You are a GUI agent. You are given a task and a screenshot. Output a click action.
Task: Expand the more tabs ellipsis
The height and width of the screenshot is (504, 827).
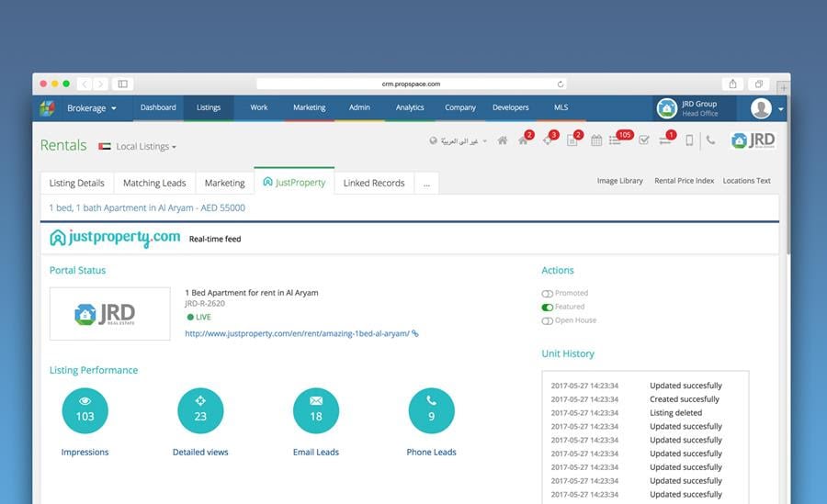pyautogui.click(x=426, y=184)
